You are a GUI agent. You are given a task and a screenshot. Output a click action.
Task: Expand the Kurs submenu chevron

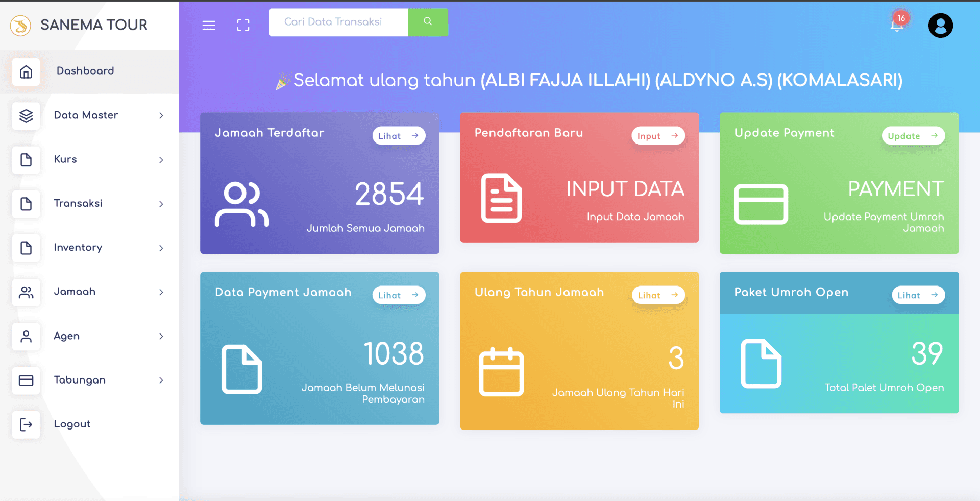click(x=161, y=160)
